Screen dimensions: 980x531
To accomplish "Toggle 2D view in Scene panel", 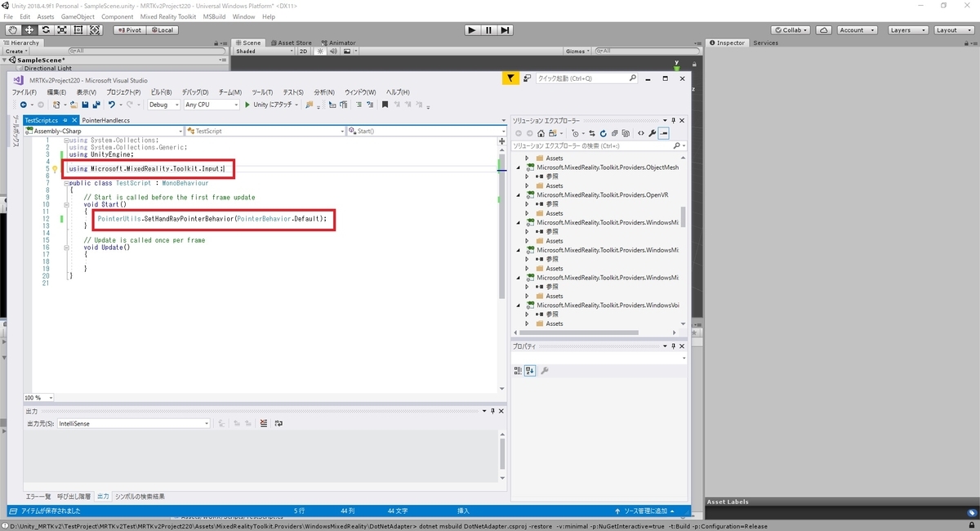I will click(303, 51).
